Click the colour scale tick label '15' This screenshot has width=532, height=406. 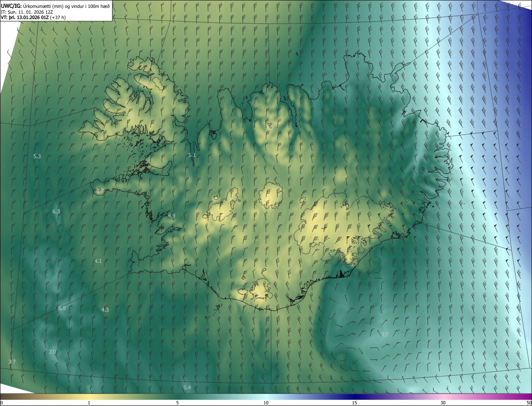coord(355,403)
